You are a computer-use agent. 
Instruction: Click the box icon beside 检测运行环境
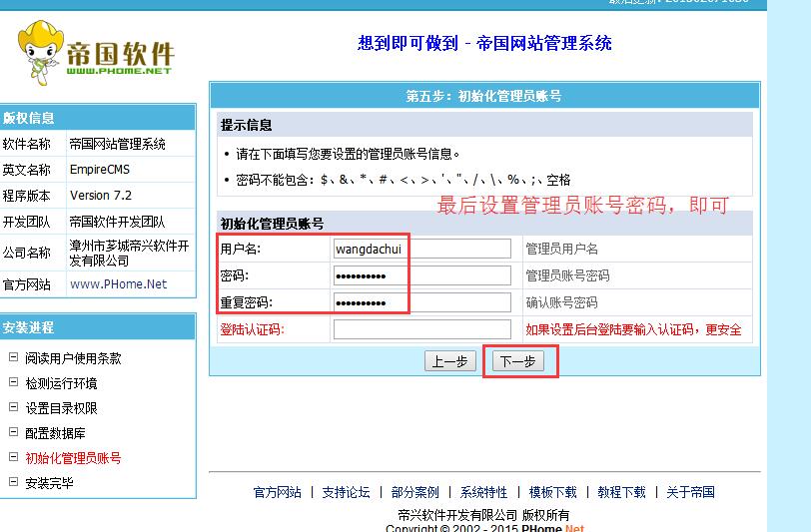pos(13,382)
